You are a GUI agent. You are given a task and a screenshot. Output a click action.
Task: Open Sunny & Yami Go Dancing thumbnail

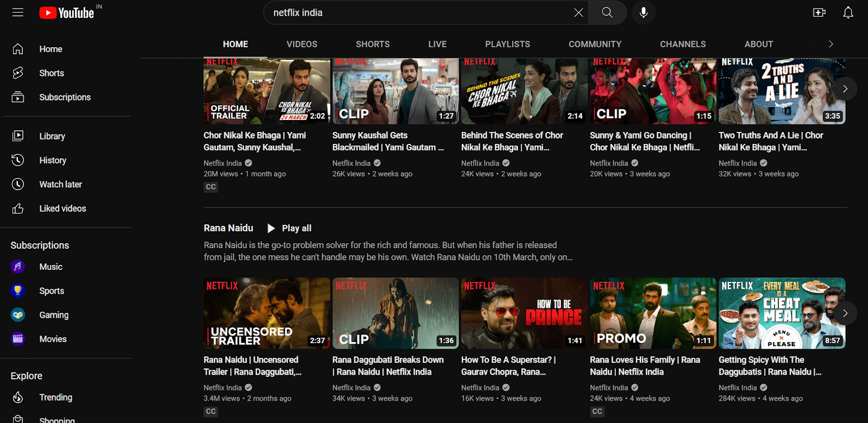point(653,91)
